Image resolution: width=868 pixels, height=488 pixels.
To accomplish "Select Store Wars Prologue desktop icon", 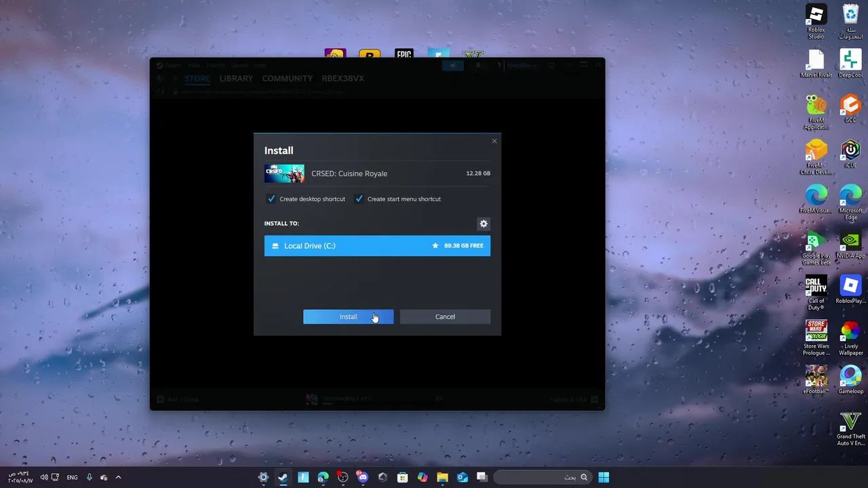I will point(816,338).
